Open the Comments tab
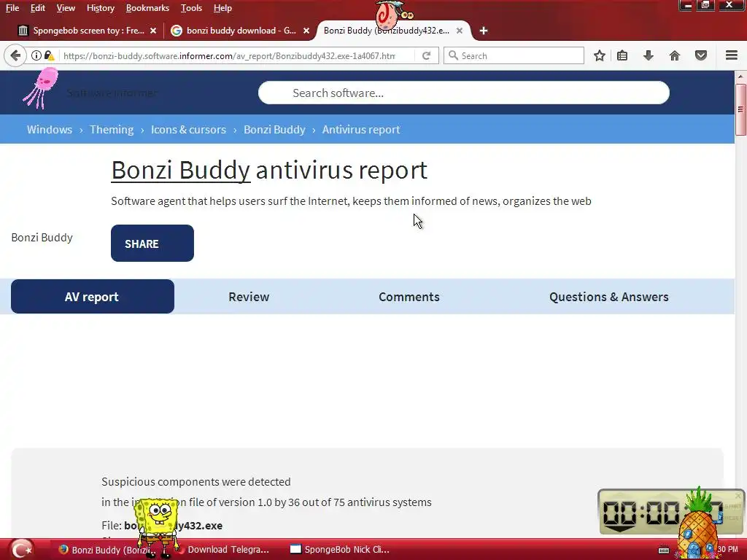This screenshot has width=747, height=560. click(409, 297)
